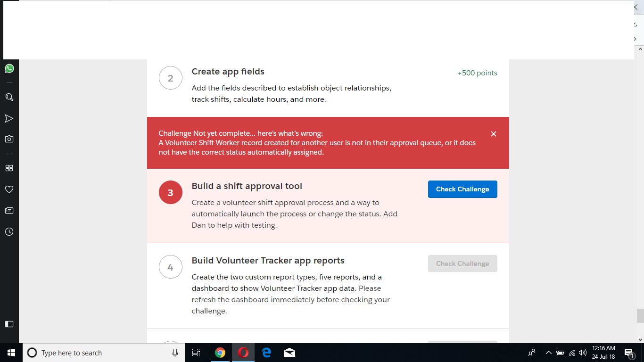Open the People icon in the taskbar
The height and width of the screenshot is (362, 644).
click(x=532, y=353)
